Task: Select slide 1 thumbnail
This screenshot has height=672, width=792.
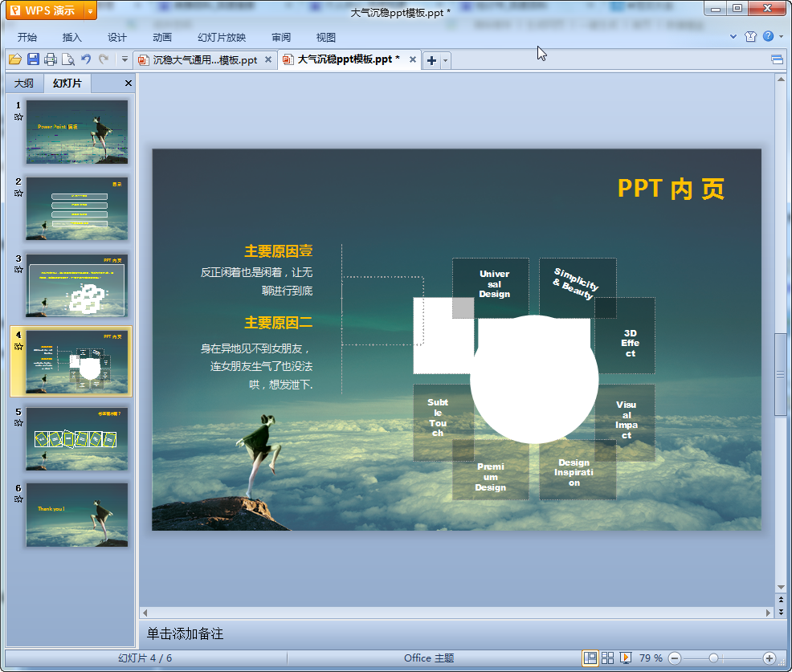Action: (x=77, y=132)
